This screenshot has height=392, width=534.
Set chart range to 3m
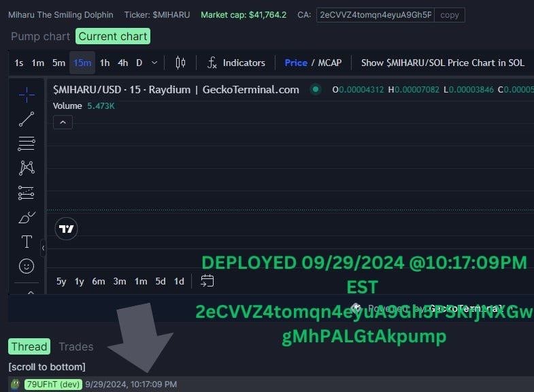120,281
